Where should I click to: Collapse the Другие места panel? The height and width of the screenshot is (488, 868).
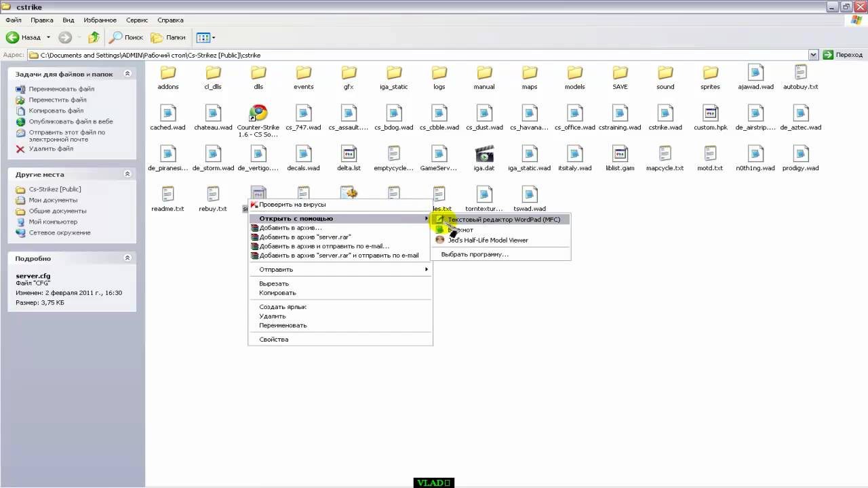pyautogui.click(x=127, y=174)
